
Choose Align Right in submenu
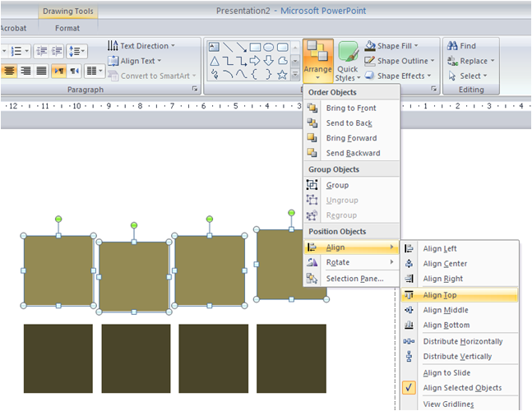pos(460,279)
